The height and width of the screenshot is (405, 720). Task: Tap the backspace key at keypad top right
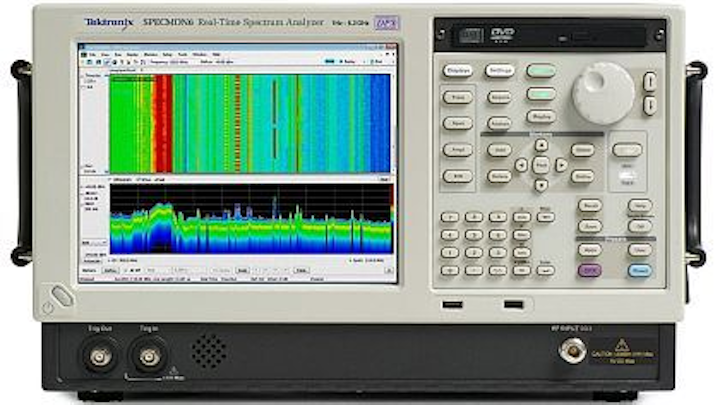(546, 217)
